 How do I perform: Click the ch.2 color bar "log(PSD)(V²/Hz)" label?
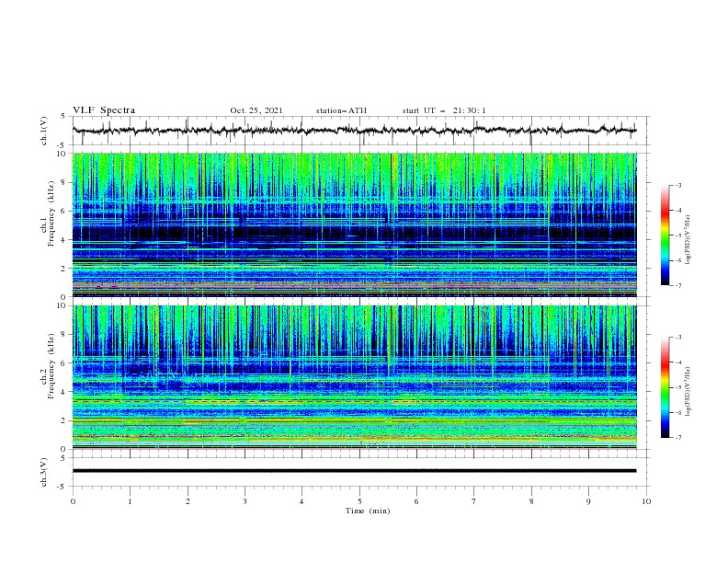688,392
